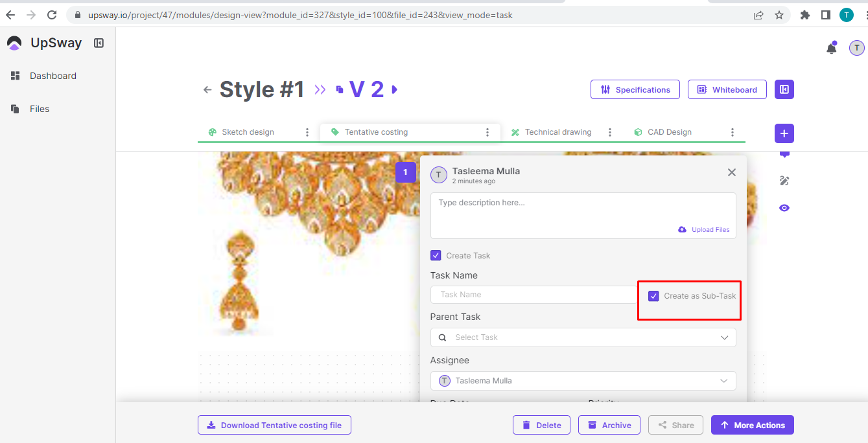The height and width of the screenshot is (443, 868).
Task: Uncheck the Create Task checkbox
Action: point(436,255)
